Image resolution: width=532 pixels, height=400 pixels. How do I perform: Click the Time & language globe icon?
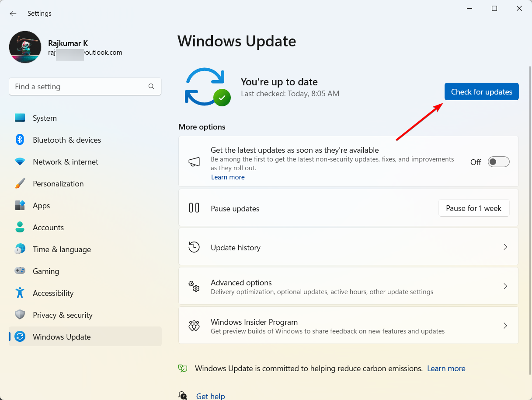[20, 249]
